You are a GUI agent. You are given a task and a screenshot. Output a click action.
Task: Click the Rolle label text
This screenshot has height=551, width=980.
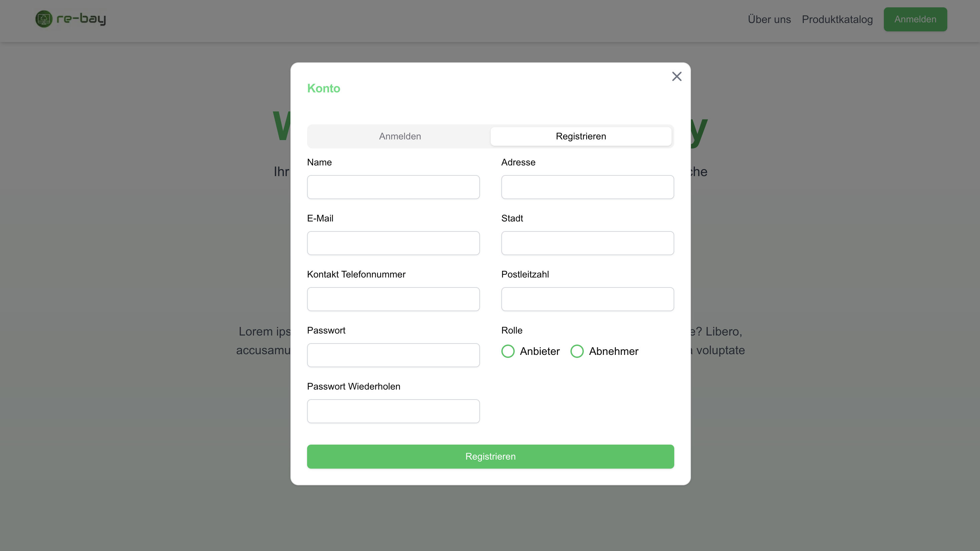(512, 330)
